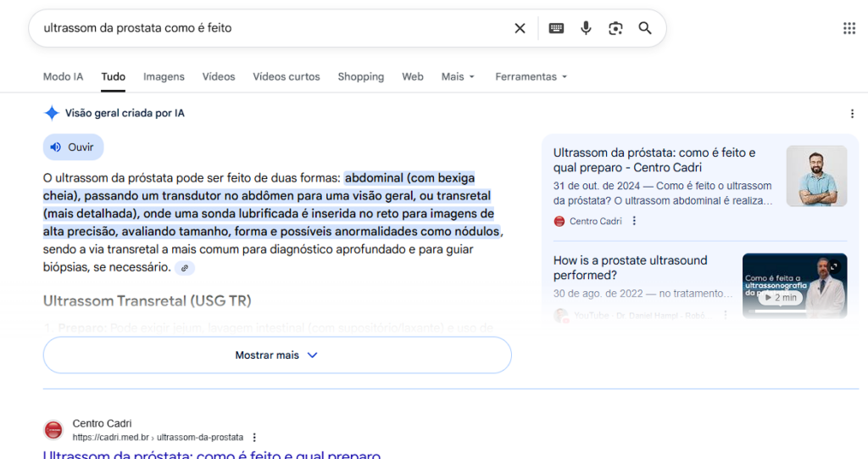Click the source link chip after biópsias paragraph
Viewport: 868px width, 459px height.
click(184, 268)
